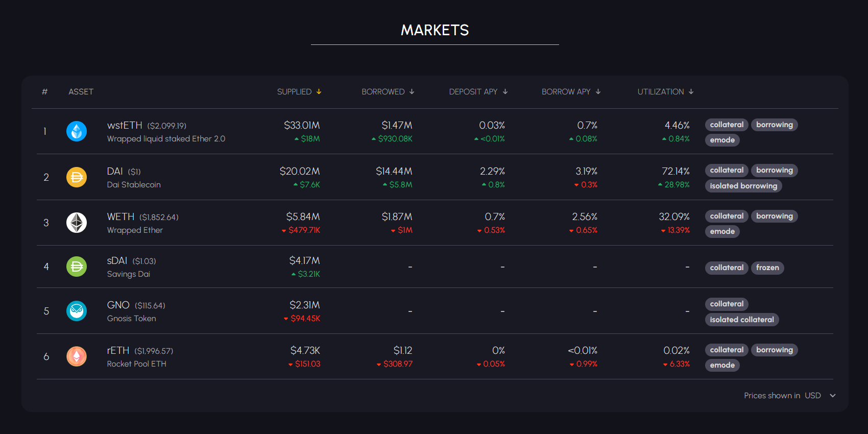Click WETH borrowing tag
Image resolution: width=868 pixels, height=434 pixels.
(x=775, y=216)
